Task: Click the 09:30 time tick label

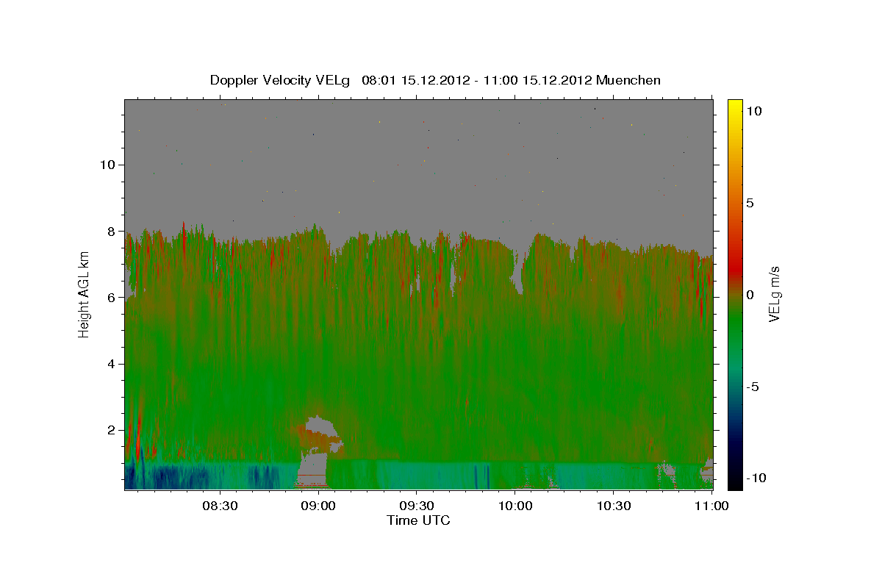Action: [416, 506]
